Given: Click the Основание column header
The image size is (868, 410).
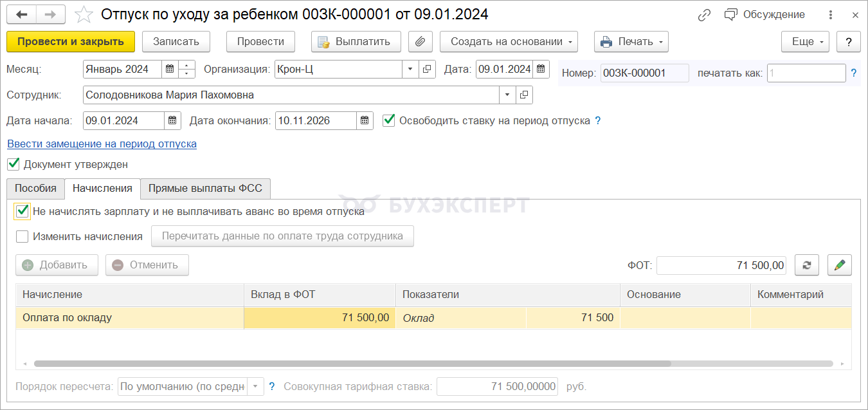Looking at the screenshot, I should 685,294.
